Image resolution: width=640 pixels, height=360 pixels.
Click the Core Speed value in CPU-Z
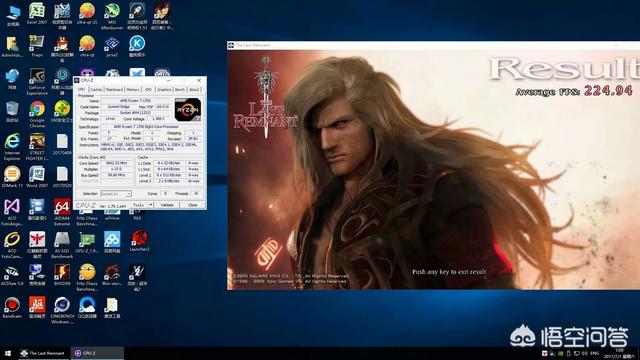[x=117, y=163]
